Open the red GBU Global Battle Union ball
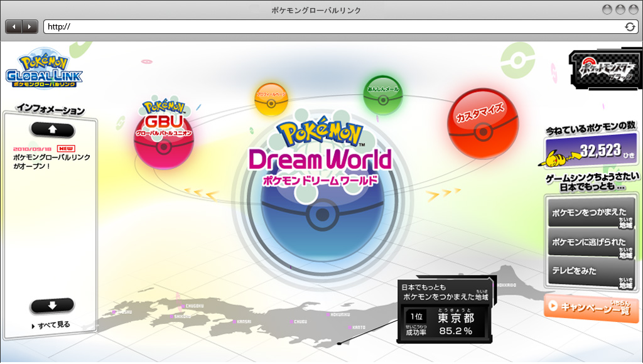The width and height of the screenshot is (643, 364). [x=163, y=137]
